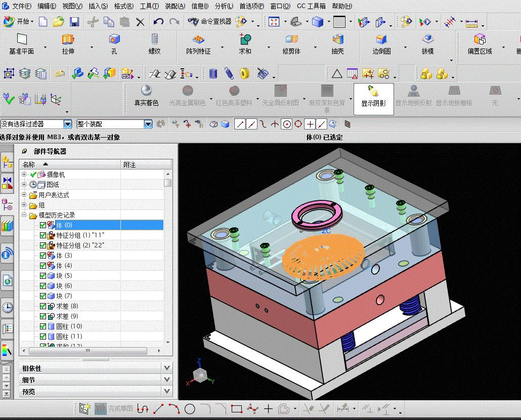Viewport: 521px width, 420px height.
Task: Sort by the 名称 column header
Action: pos(70,164)
